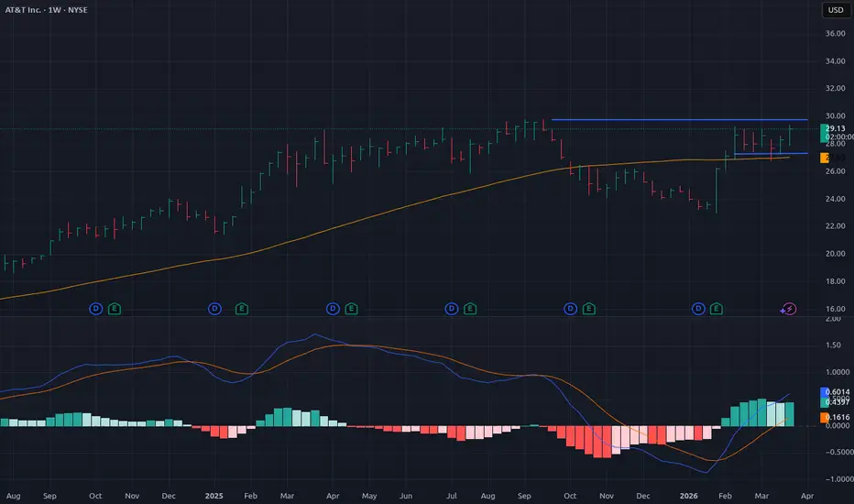Click the 16.00 price axis label
The height and width of the screenshot is (504, 854).
[x=836, y=309]
